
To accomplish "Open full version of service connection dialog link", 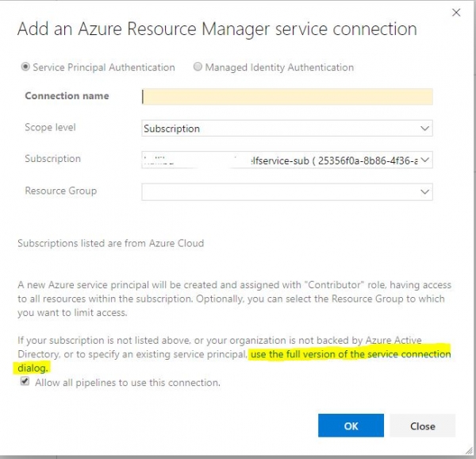I will 349,354.
